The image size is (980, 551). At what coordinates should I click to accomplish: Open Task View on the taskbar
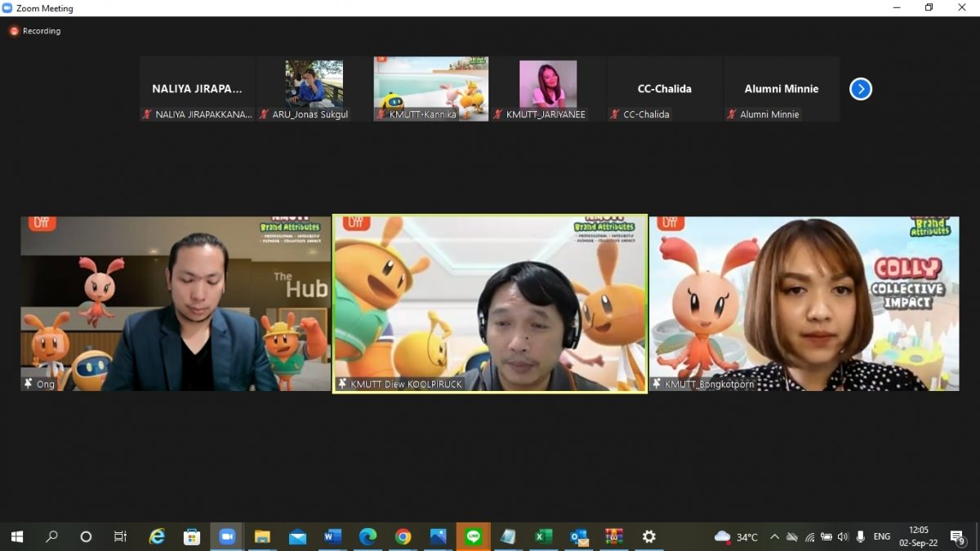pyautogui.click(x=120, y=536)
